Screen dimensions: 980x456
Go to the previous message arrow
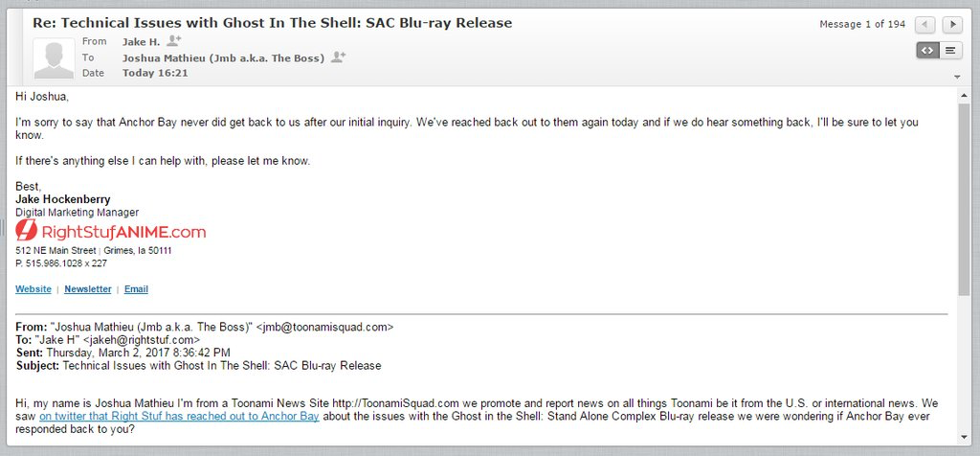(x=925, y=24)
